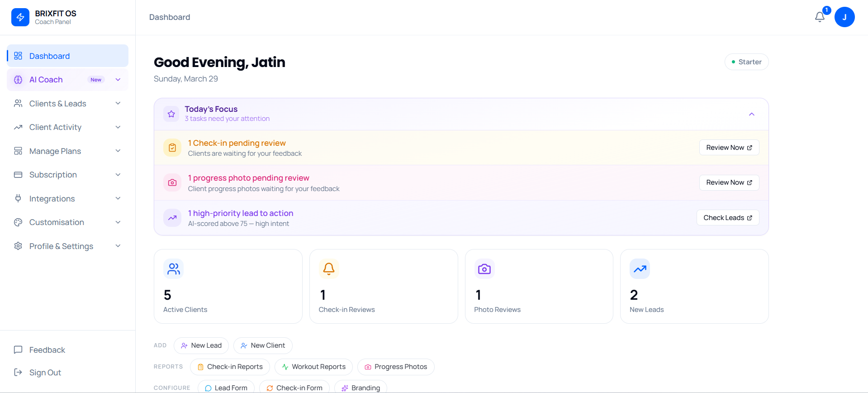Open Manage Plans menu item
This screenshot has width=868, height=393.
click(68, 151)
